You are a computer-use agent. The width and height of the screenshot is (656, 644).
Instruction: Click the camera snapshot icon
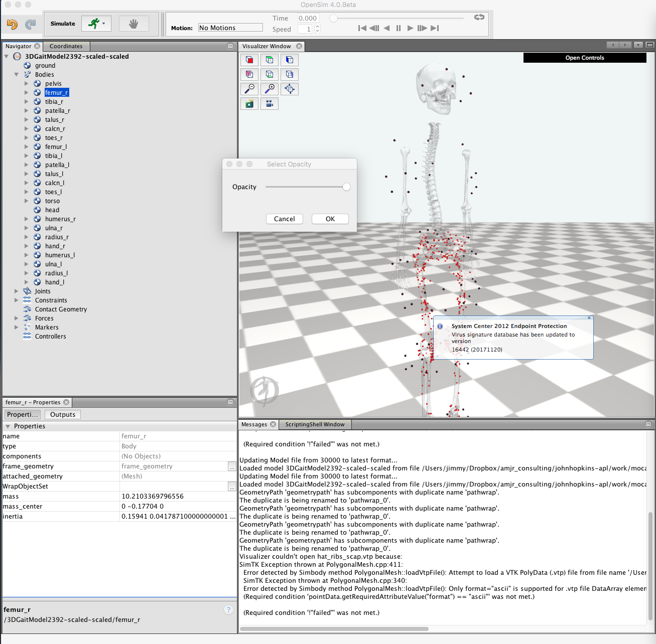[249, 103]
